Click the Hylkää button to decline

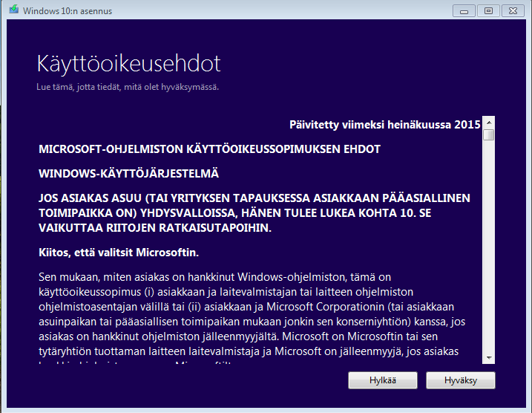[x=383, y=380]
